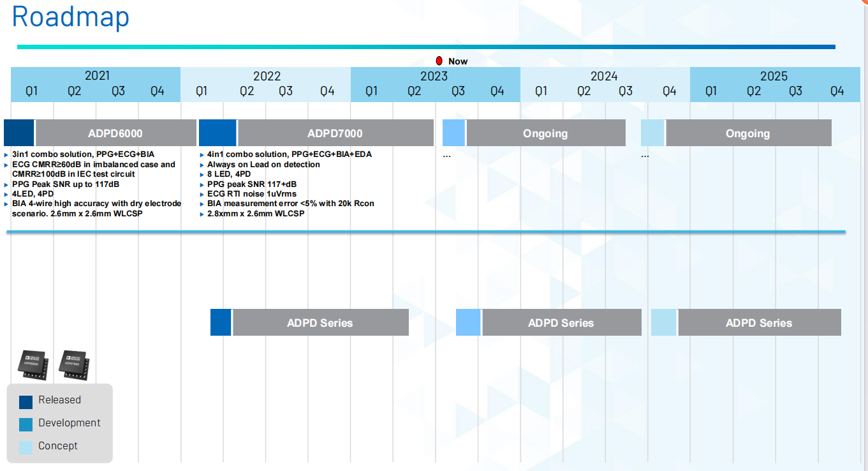Pick the Concept legend color swatch
Viewport: 868px width, 471px height.
click(26, 447)
